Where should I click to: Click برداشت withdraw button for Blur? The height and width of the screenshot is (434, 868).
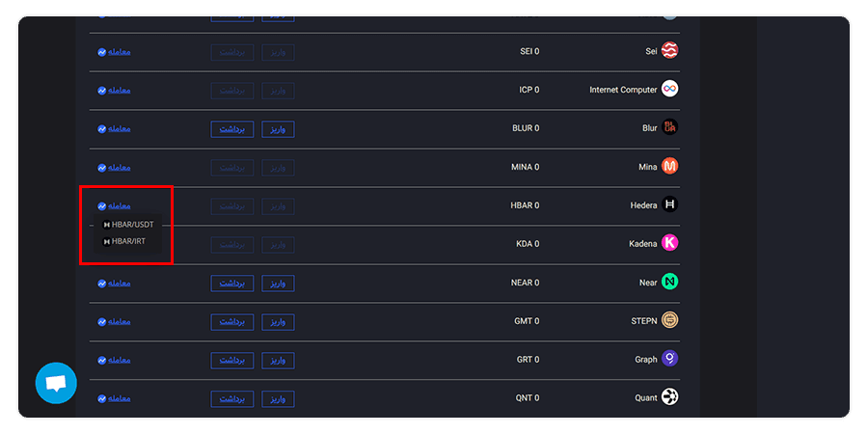(232, 129)
